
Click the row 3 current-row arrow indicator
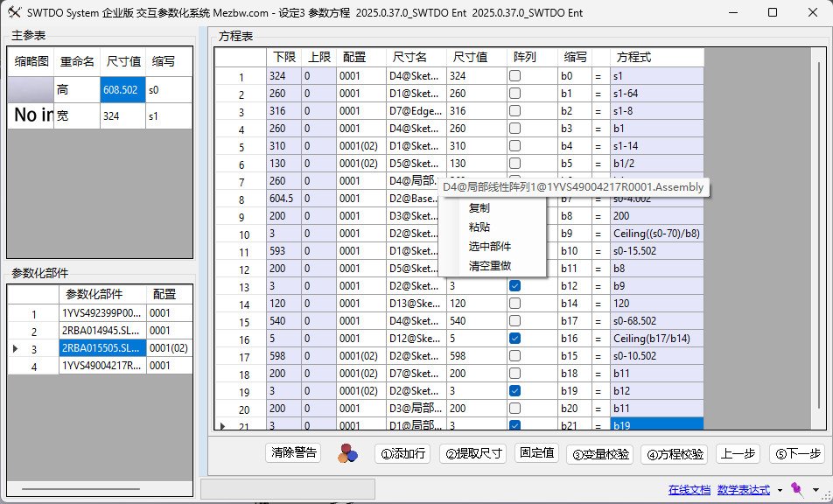pyautogui.click(x=15, y=348)
